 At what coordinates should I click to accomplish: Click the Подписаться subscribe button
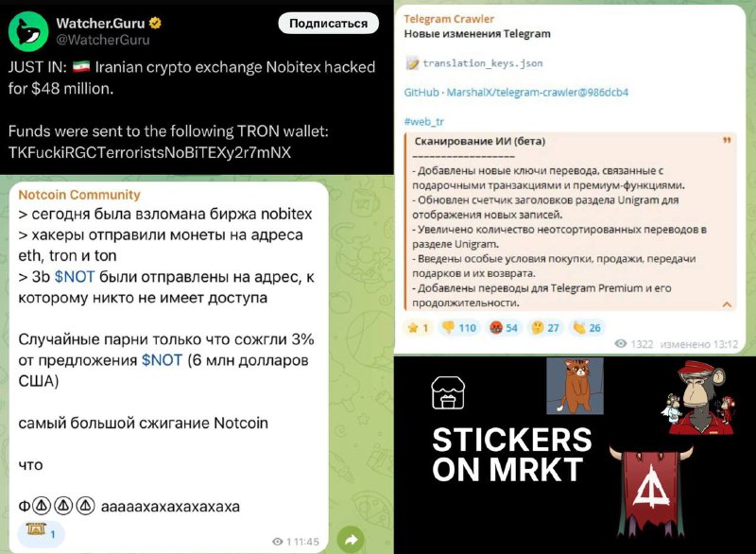[x=328, y=24]
